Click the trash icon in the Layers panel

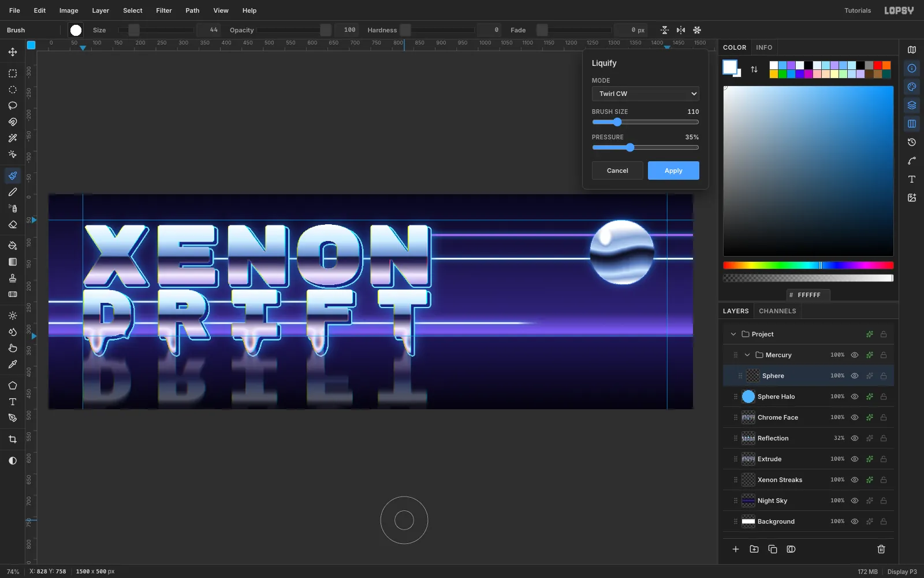pyautogui.click(x=881, y=549)
